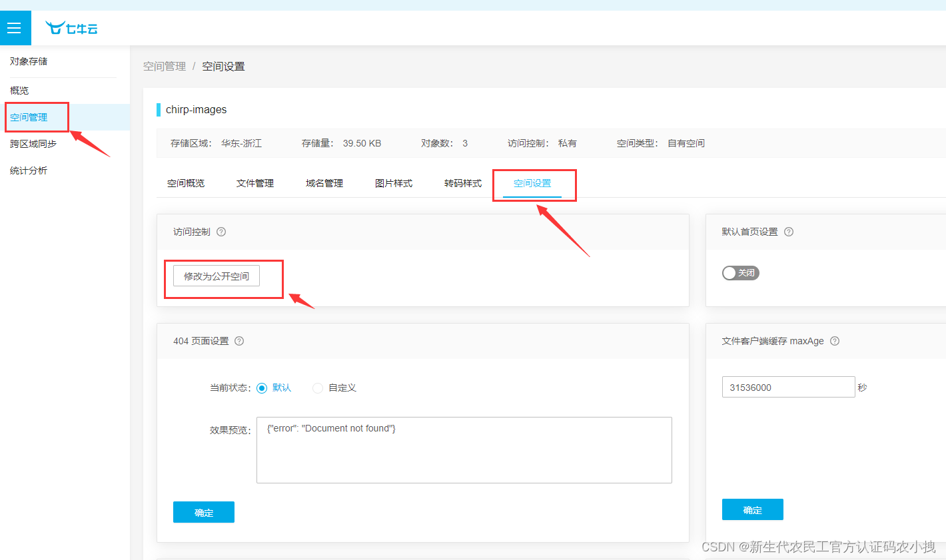Open 跨区域同步 in the sidebar
The image size is (946, 560).
(x=33, y=144)
